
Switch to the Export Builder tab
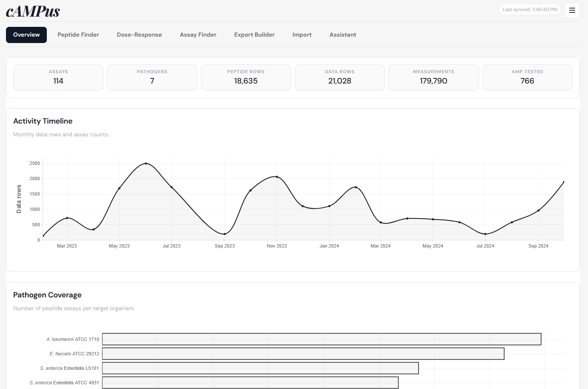coord(254,35)
